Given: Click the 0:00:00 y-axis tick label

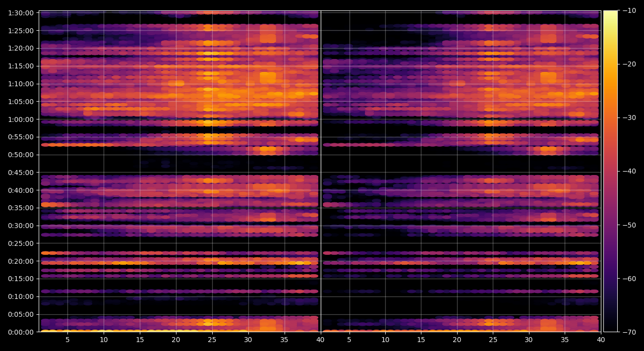Looking at the screenshot, I should [21, 332].
